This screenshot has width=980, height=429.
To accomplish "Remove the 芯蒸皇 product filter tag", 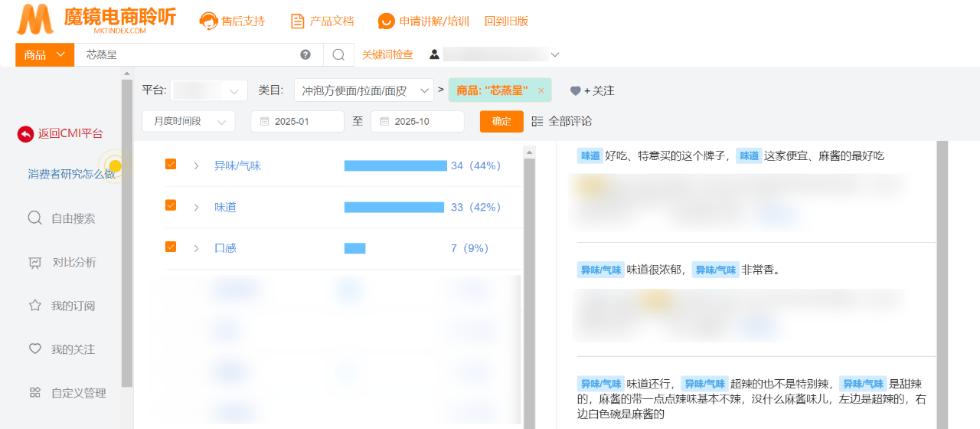I will [x=541, y=90].
